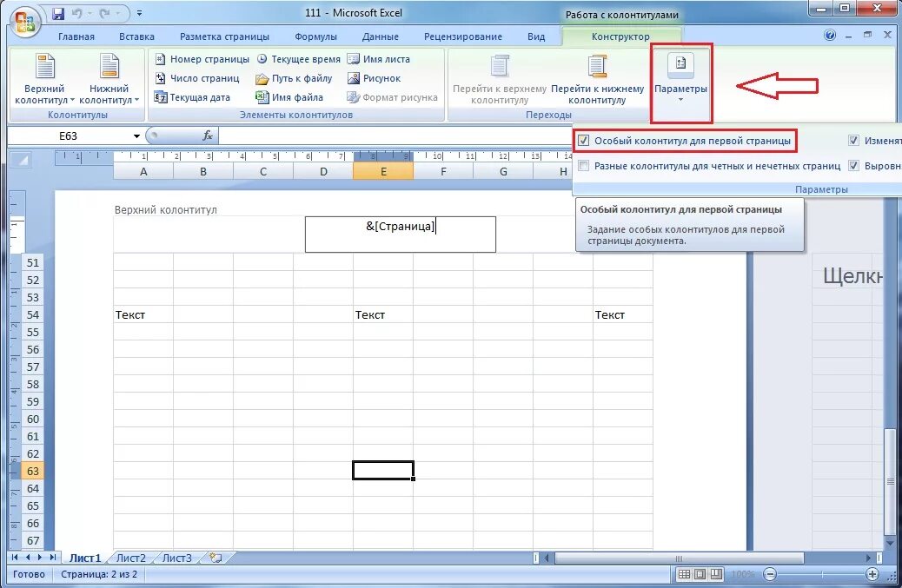Open the Главная tab
902x588 pixels.
click(76, 36)
